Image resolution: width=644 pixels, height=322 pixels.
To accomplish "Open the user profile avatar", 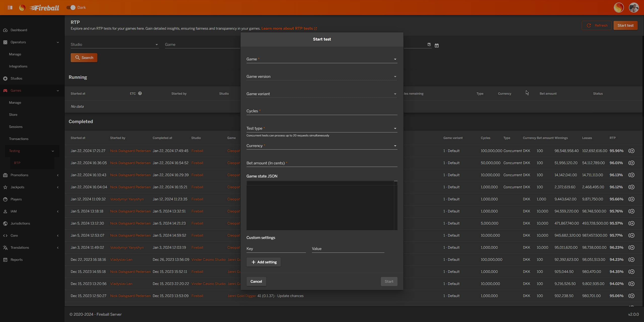I will pyautogui.click(x=634, y=8).
